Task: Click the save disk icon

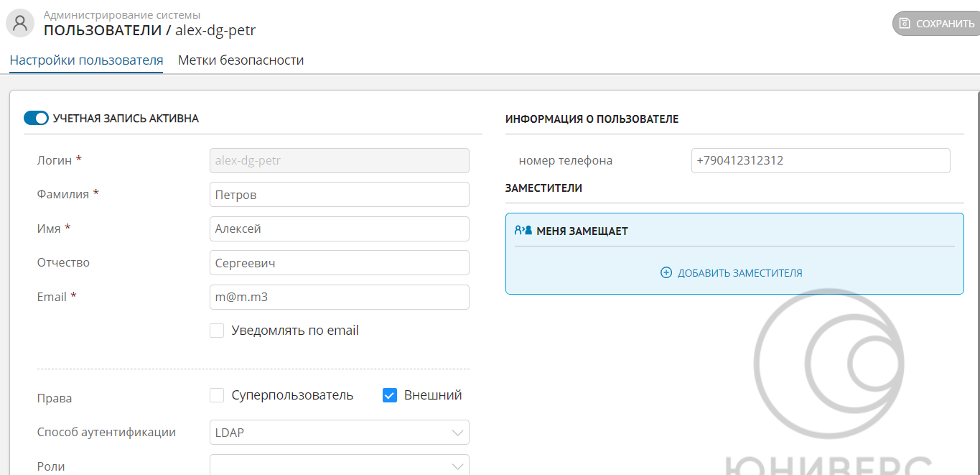Action: click(x=905, y=23)
